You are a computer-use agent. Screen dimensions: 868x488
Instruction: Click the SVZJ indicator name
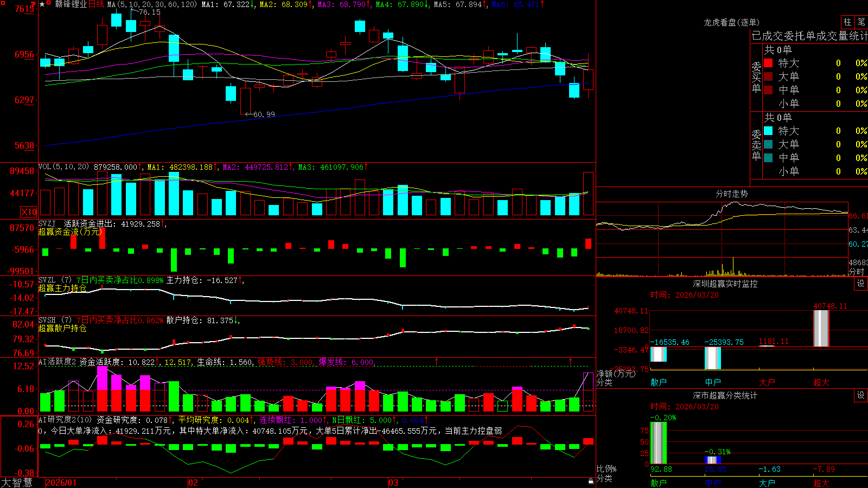coord(47,223)
